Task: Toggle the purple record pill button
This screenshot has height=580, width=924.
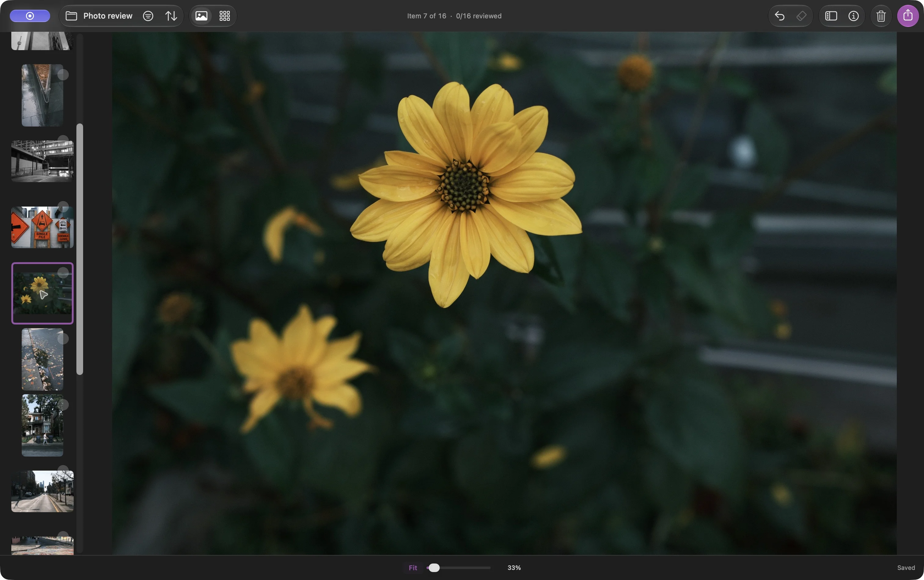Action: click(x=30, y=16)
